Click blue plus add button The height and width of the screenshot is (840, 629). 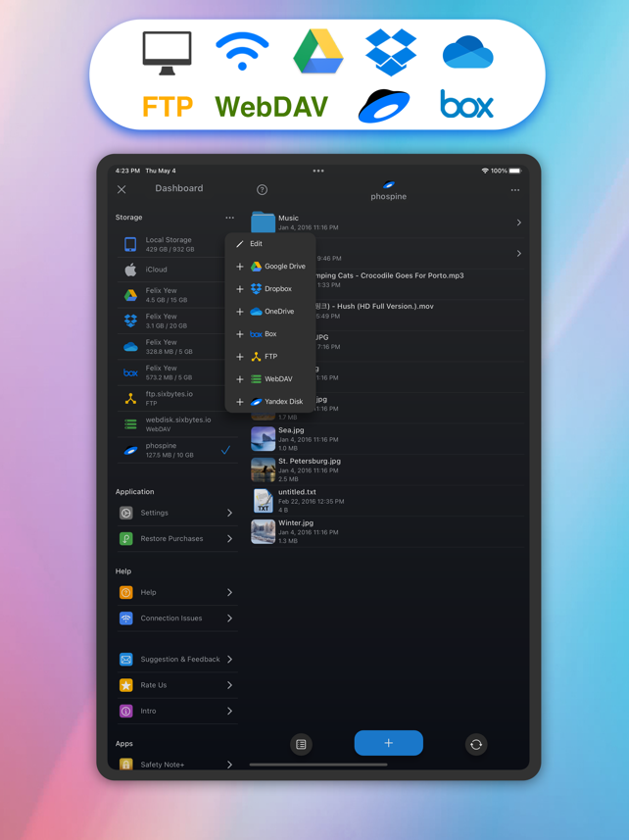pos(389,743)
